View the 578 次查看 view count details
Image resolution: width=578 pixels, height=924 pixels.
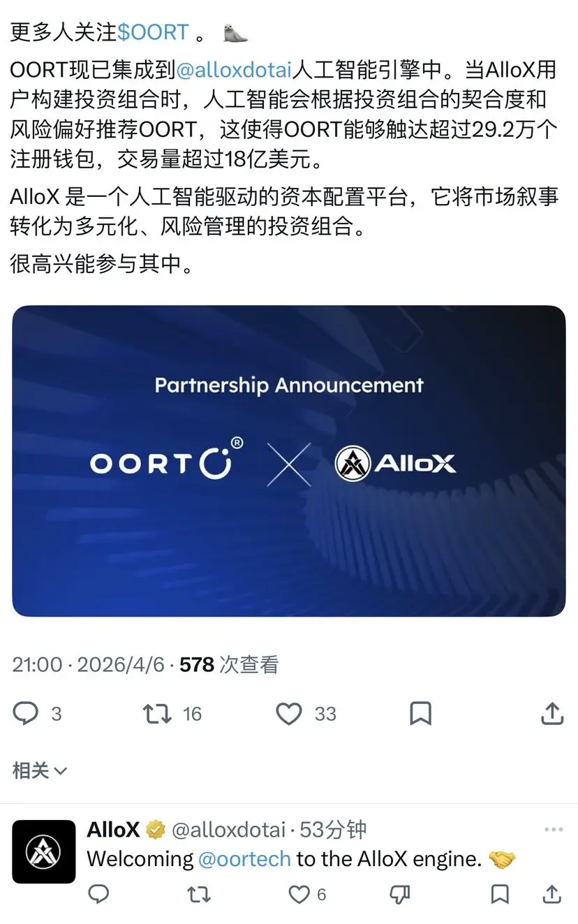(229, 664)
